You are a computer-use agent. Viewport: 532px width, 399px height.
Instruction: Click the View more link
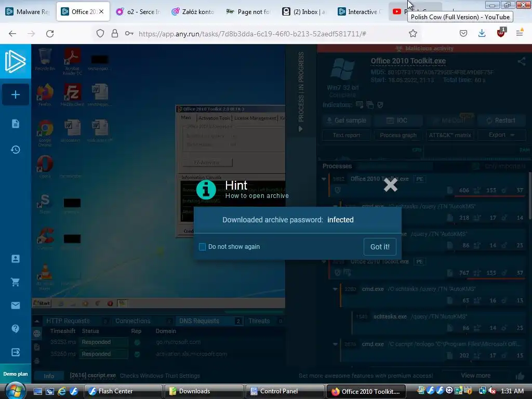pos(476,376)
